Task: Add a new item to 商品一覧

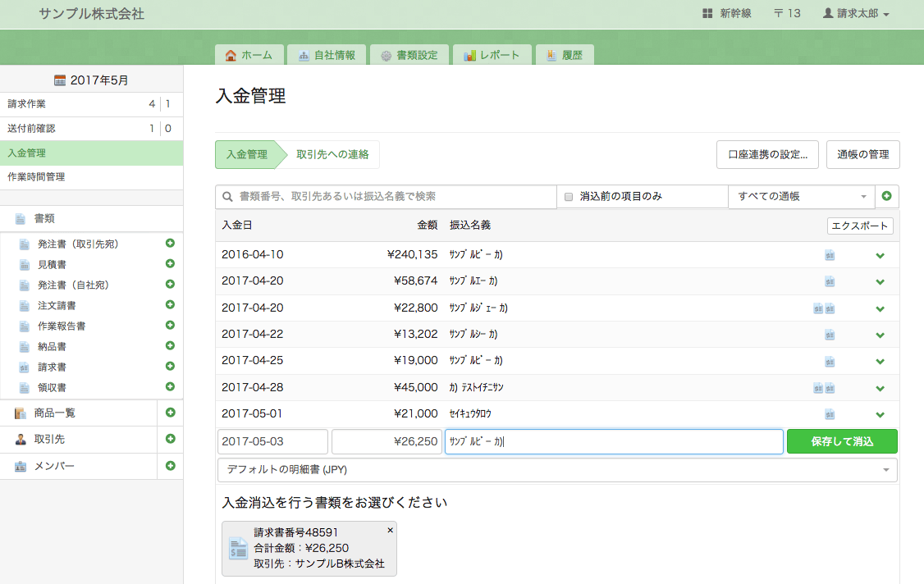Action: click(x=171, y=413)
